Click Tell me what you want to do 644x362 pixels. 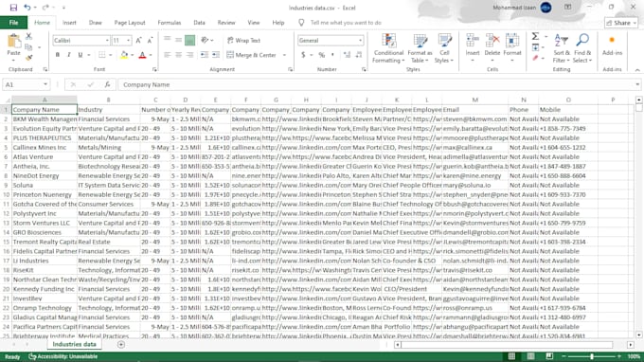[x=346, y=23]
